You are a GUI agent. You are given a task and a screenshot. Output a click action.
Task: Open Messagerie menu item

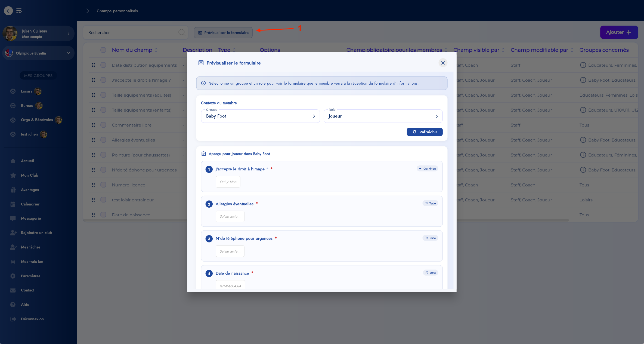click(x=31, y=218)
